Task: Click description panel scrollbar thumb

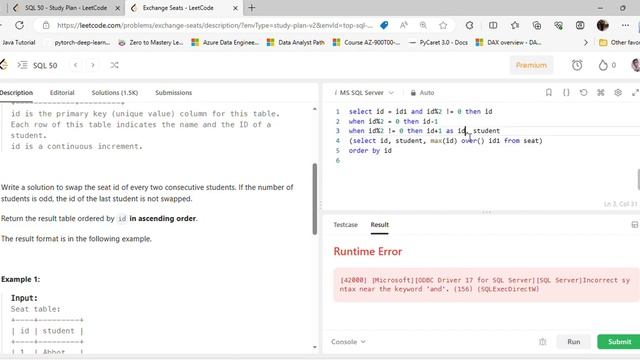Action: coord(315,199)
